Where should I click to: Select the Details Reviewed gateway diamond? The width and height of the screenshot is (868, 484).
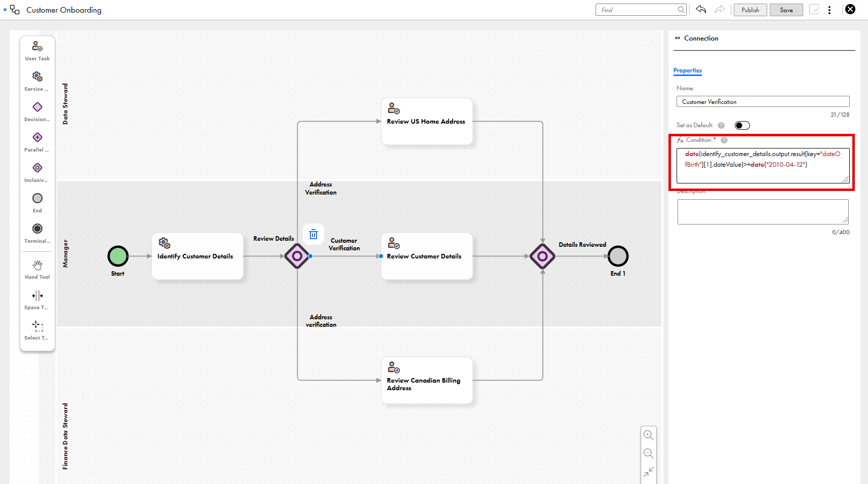click(542, 256)
